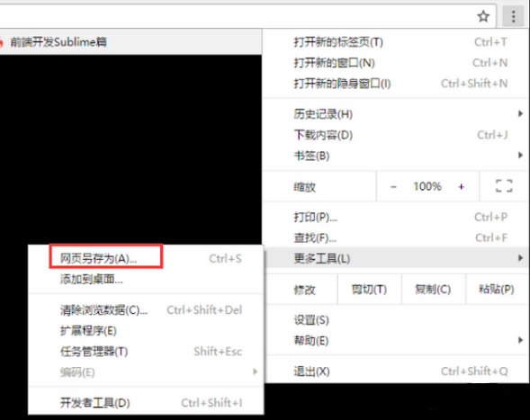Expand the 历史记录(H) submenu
The height and width of the screenshot is (420, 530).
pos(394,114)
